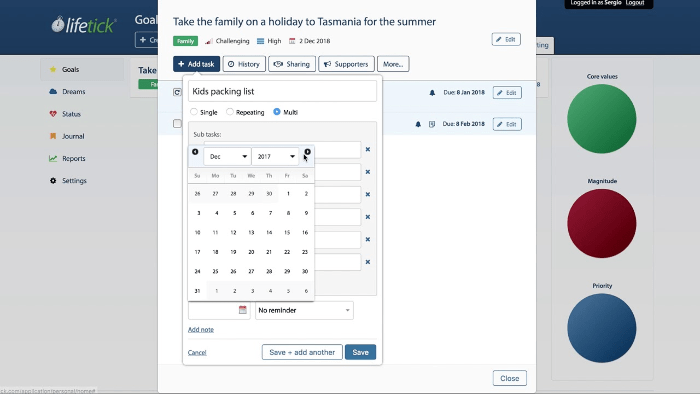Viewport: 700px width, 394px height.
Task: Switch to the History tab
Action: (x=244, y=64)
